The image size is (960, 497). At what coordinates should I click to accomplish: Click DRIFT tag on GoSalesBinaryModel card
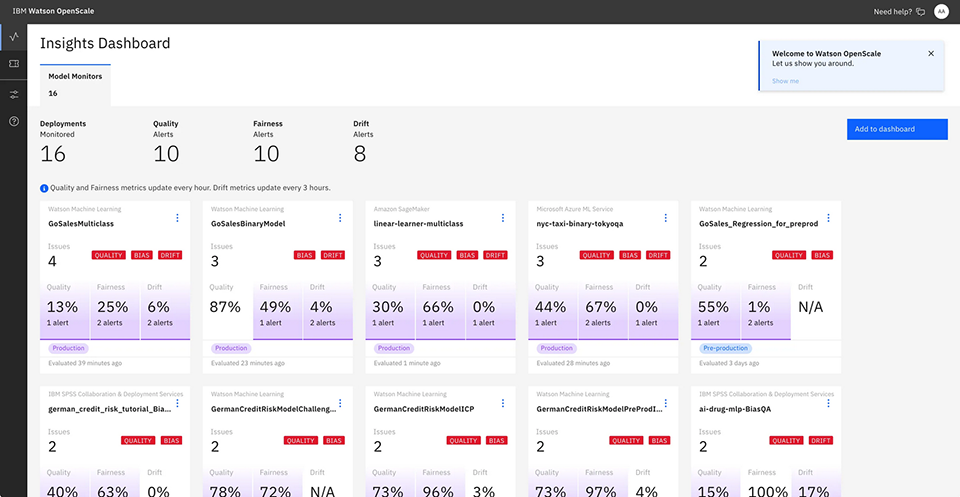[333, 255]
